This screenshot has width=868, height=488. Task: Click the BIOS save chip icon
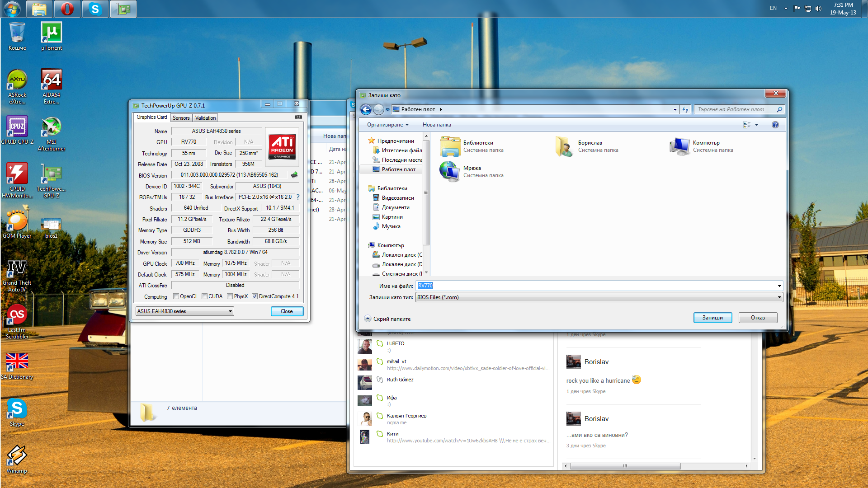[294, 175]
